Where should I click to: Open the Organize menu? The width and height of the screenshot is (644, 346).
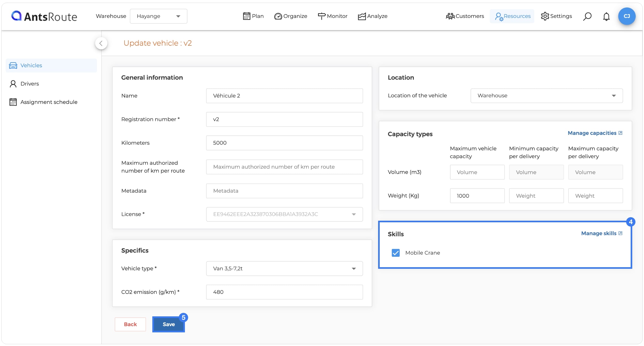[x=291, y=16]
